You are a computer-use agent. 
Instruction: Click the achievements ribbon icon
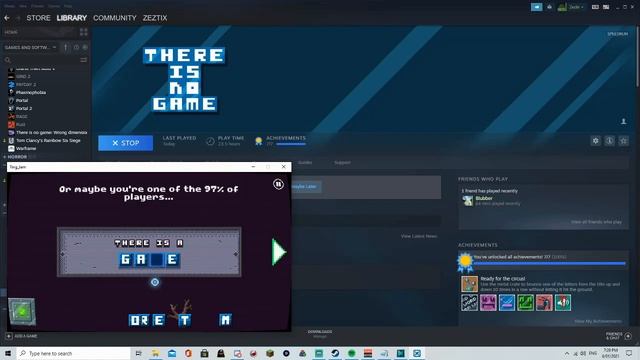258,141
